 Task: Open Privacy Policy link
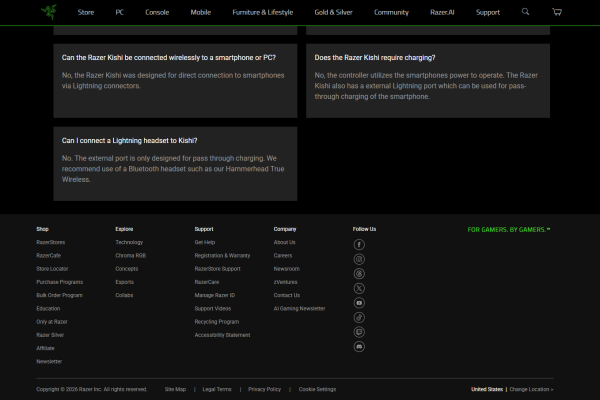[x=264, y=389]
